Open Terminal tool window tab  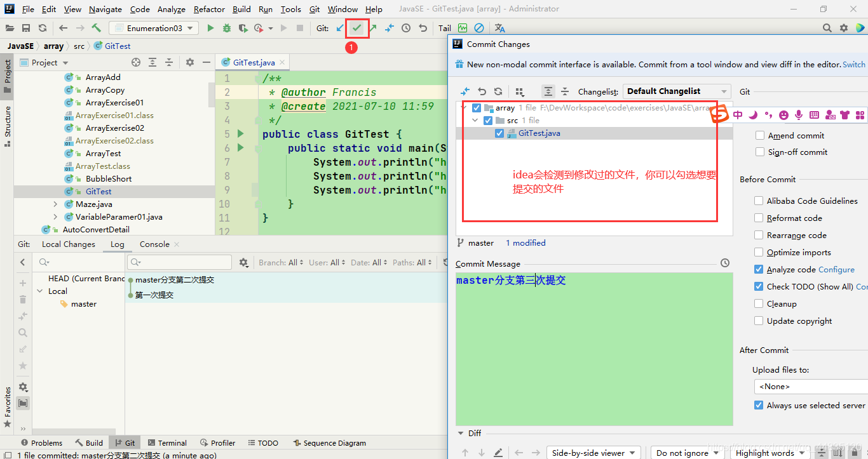click(x=167, y=442)
